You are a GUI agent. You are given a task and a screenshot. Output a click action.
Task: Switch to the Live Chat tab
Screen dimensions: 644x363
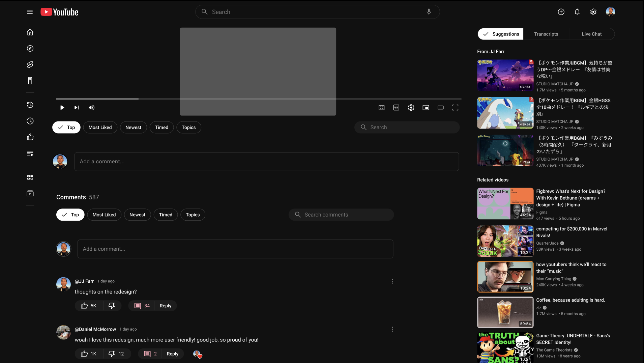(x=591, y=34)
